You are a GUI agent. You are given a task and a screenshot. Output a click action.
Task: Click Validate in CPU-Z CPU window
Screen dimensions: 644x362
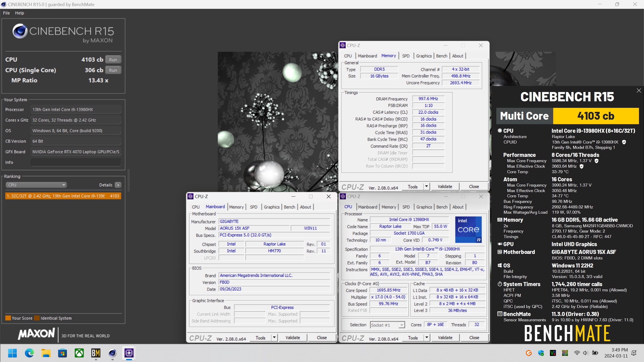pyautogui.click(x=445, y=338)
